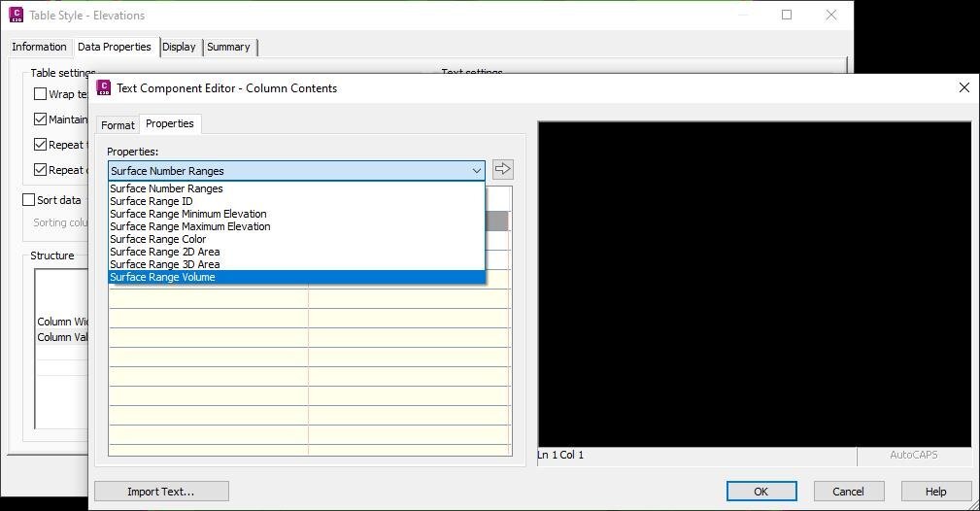The width and height of the screenshot is (980, 511).
Task: Select Surface Number Ranges from the list
Action: point(296,188)
